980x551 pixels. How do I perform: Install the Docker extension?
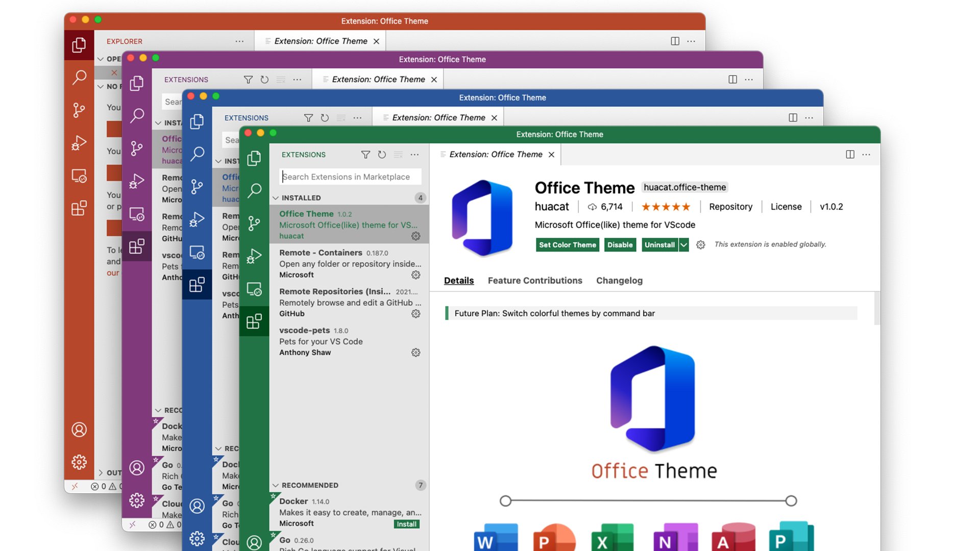click(x=406, y=524)
